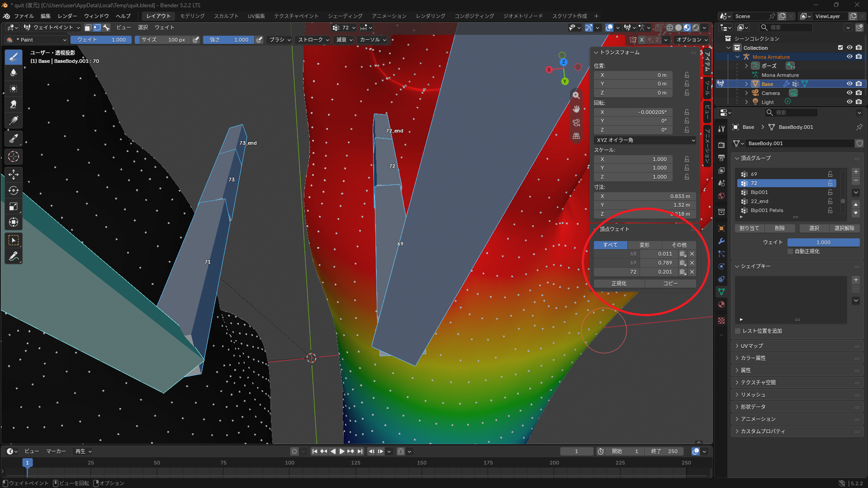Image resolution: width=868 pixels, height=488 pixels.
Task: Click the viewport zoom magnifier gizmo
Action: [x=576, y=95]
